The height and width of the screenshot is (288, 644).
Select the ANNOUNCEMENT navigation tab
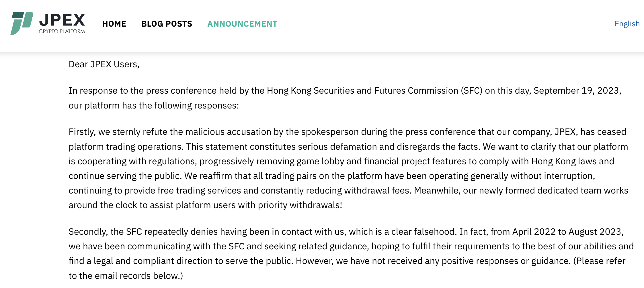242,24
